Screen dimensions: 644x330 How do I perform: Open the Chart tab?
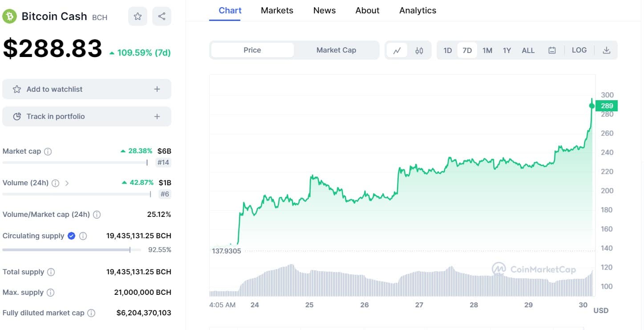point(230,11)
